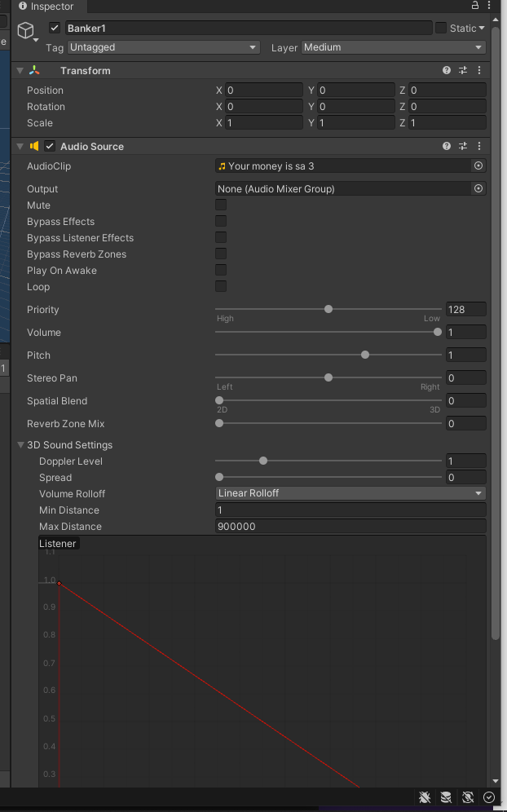Collapse the 3D Sound Settings section
The width and height of the screenshot is (507, 812).
(x=21, y=445)
